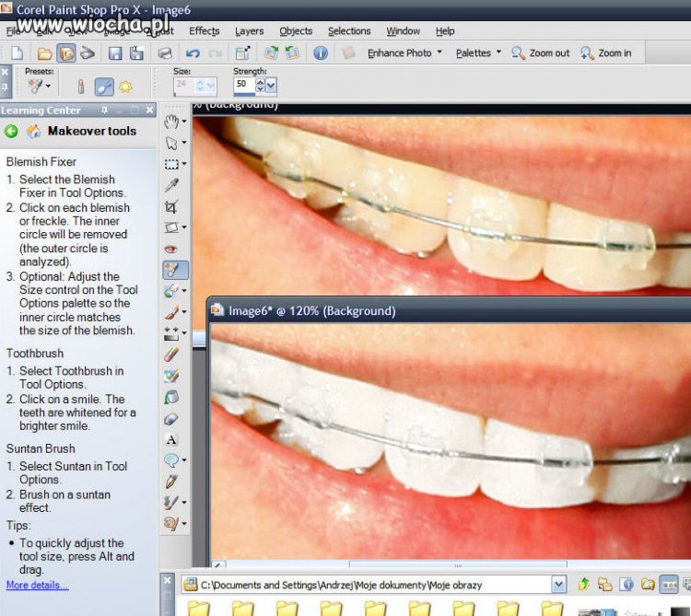Select the Straighten tool
The image size is (691, 616).
click(171, 227)
